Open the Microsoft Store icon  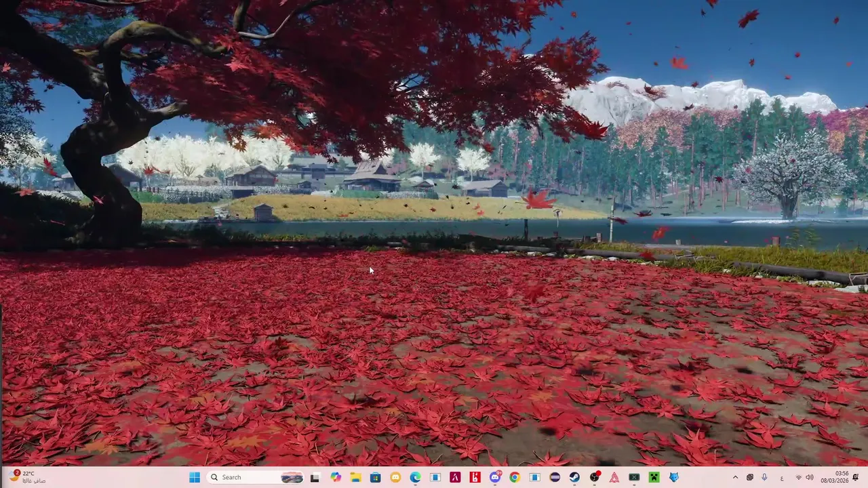375,477
